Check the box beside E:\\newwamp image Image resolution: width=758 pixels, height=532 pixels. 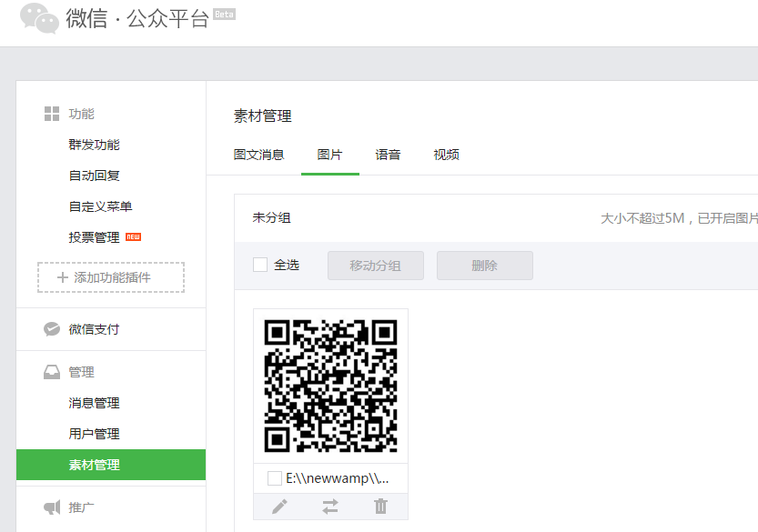[x=275, y=478]
